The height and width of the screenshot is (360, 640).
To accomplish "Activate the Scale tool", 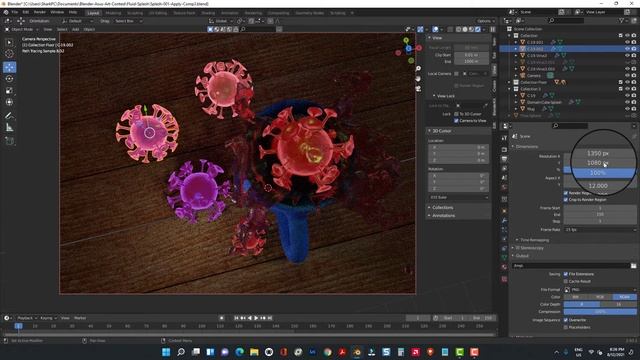I will [x=9, y=91].
